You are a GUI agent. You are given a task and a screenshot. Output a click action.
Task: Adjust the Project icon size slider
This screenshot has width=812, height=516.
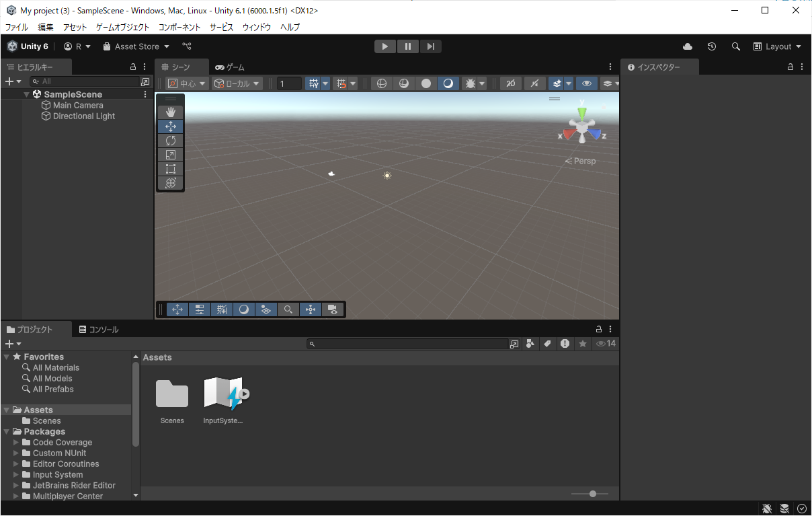(590, 494)
